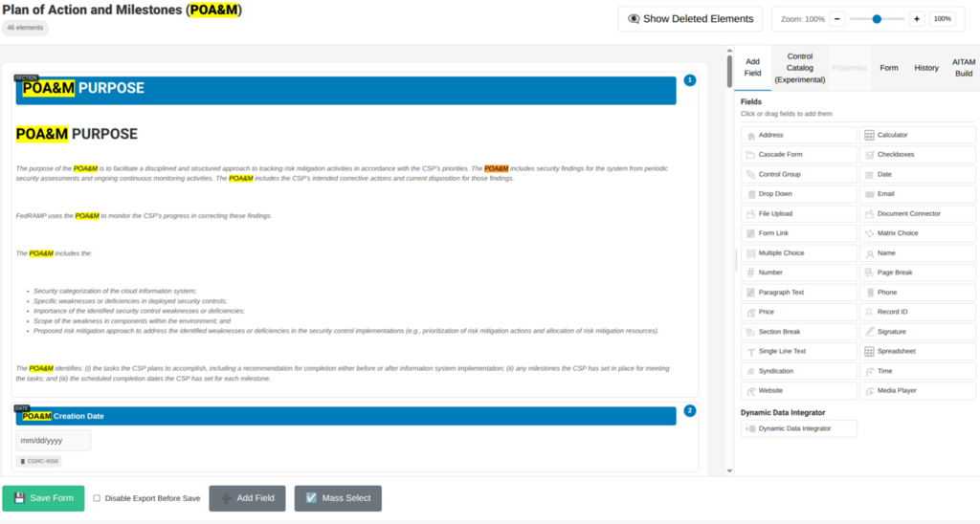Add a Document Connector field

point(917,213)
